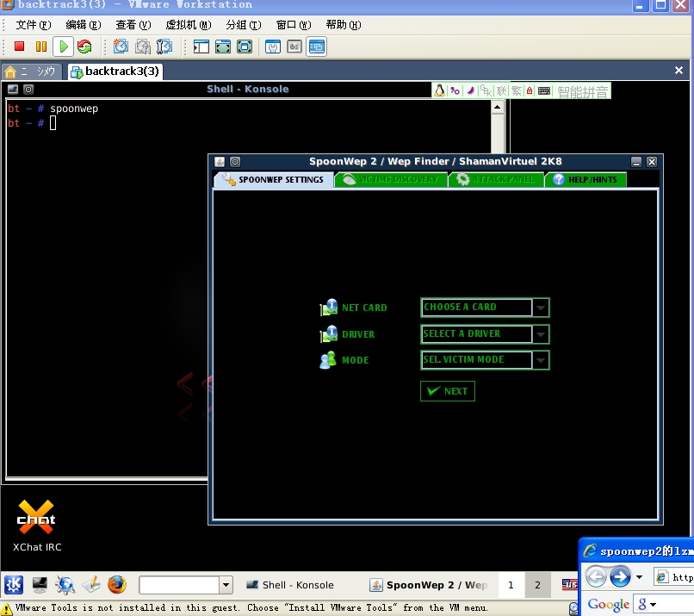Open the 分组(T) menu
694x616 pixels.
[x=244, y=25]
